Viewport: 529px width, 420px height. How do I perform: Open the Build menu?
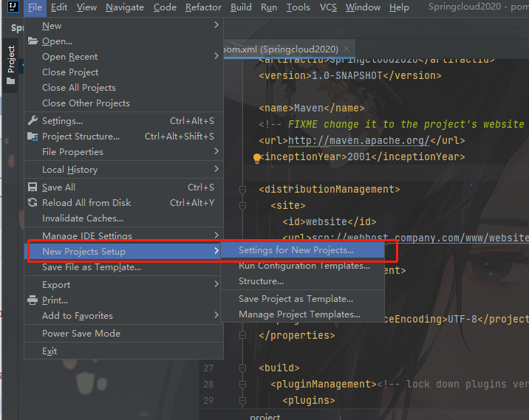tap(241, 7)
